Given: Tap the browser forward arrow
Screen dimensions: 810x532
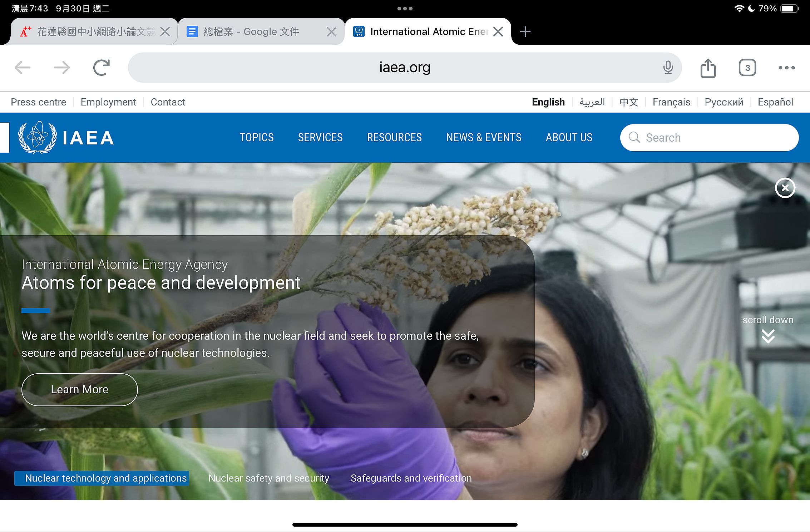Looking at the screenshot, I should tap(61, 68).
